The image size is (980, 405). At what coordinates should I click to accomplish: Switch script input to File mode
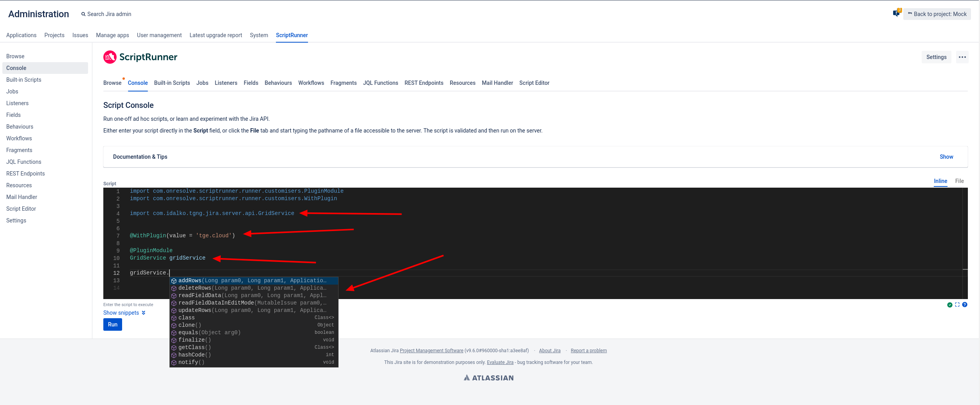(x=960, y=181)
